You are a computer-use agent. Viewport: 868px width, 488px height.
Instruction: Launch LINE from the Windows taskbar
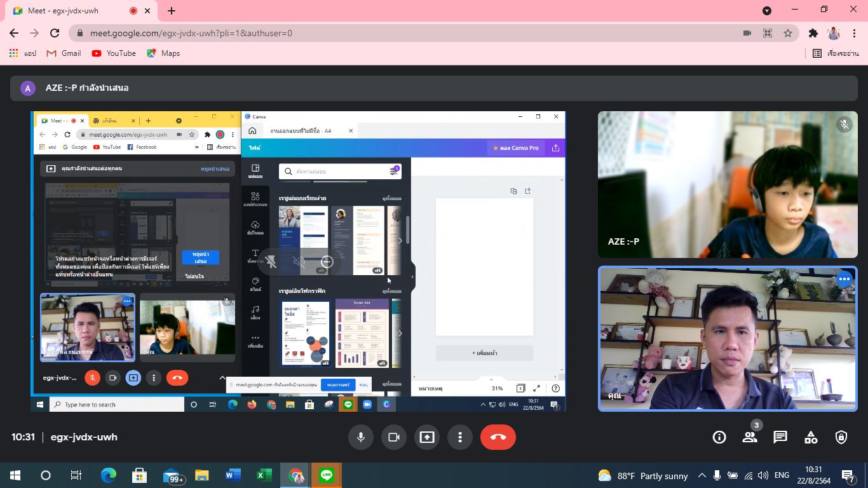pyautogui.click(x=327, y=475)
